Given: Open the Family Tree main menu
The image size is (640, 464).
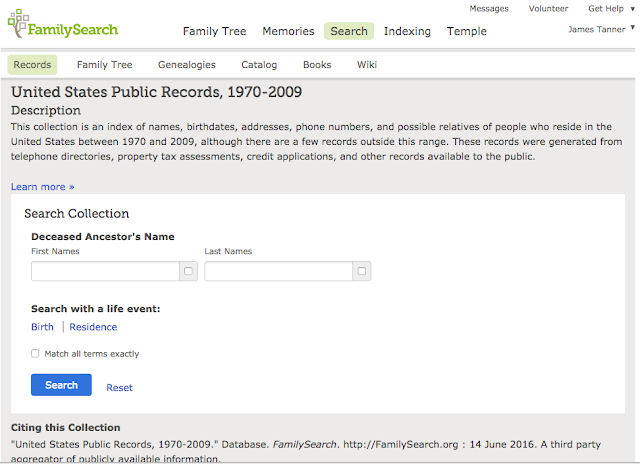Looking at the screenshot, I should tap(214, 31).
